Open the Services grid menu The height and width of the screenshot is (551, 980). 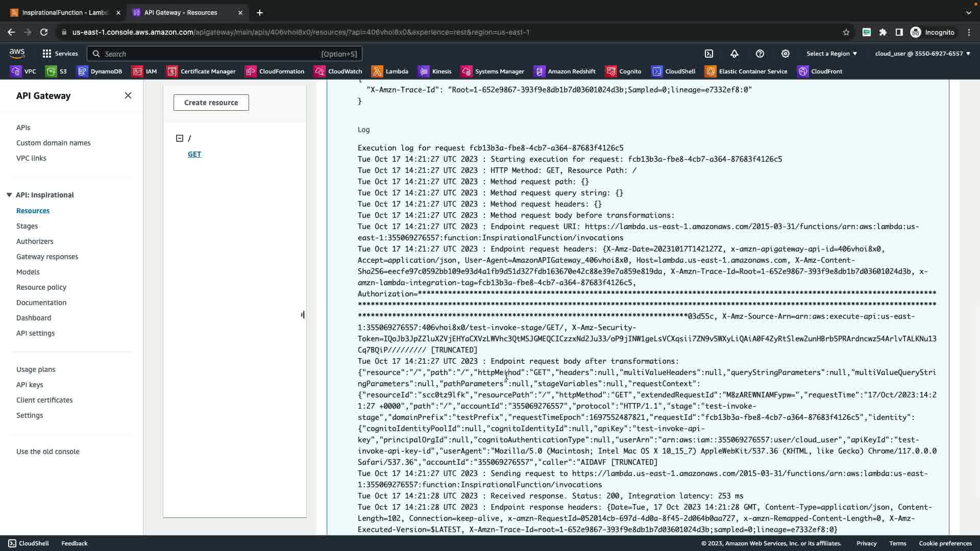coord(60,54)
